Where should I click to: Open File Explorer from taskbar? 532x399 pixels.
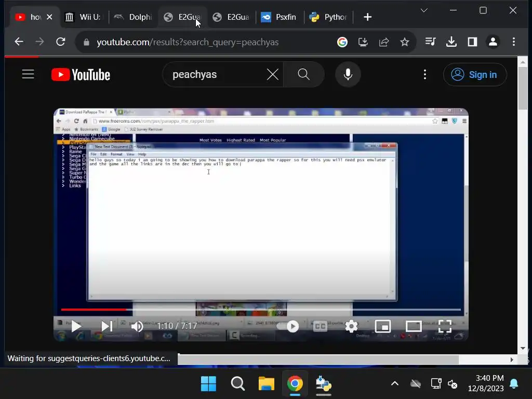coord(267,384)
